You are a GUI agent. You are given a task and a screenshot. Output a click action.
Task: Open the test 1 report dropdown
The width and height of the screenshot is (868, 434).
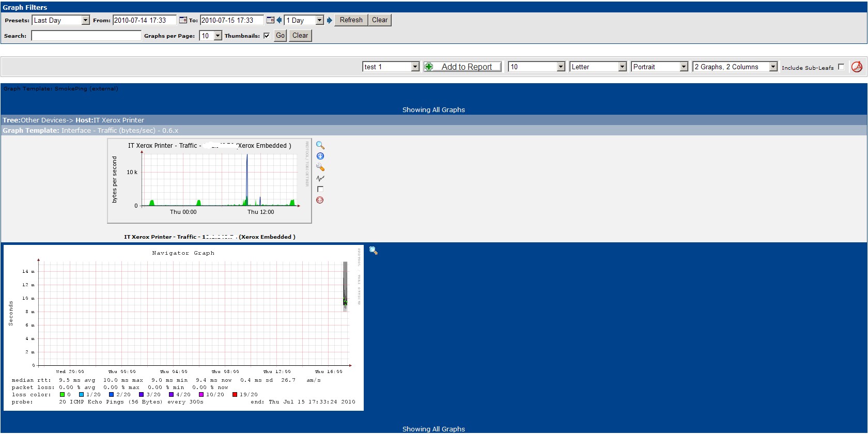[x=391, y=67]
